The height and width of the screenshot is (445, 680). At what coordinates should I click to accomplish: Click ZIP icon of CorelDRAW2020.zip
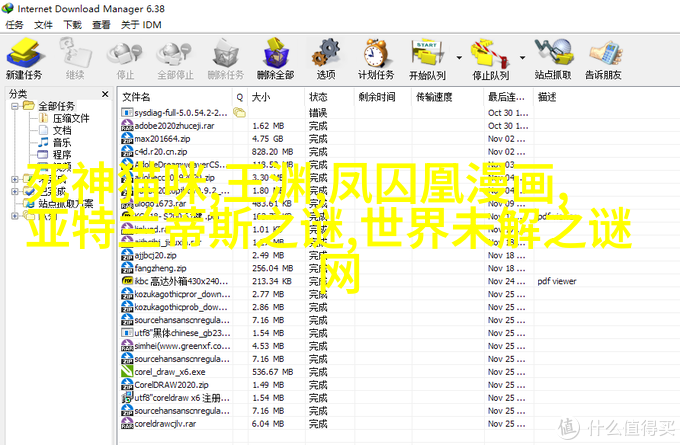(127, 385)
